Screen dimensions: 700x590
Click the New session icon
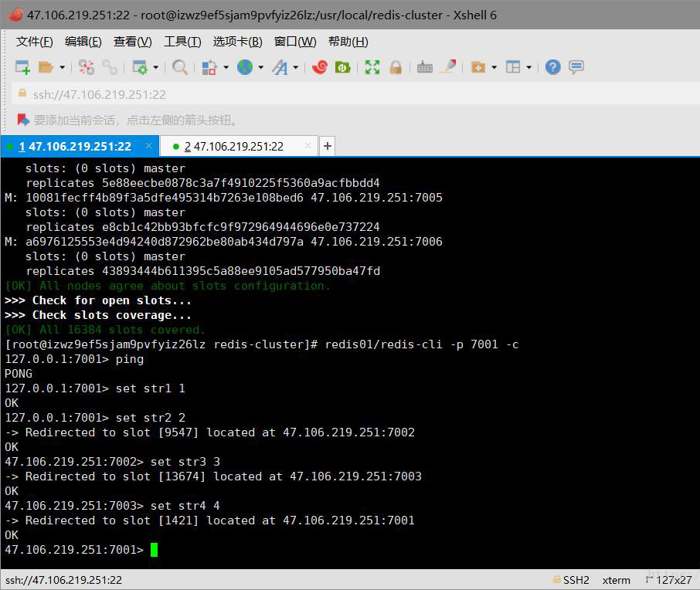22,67
